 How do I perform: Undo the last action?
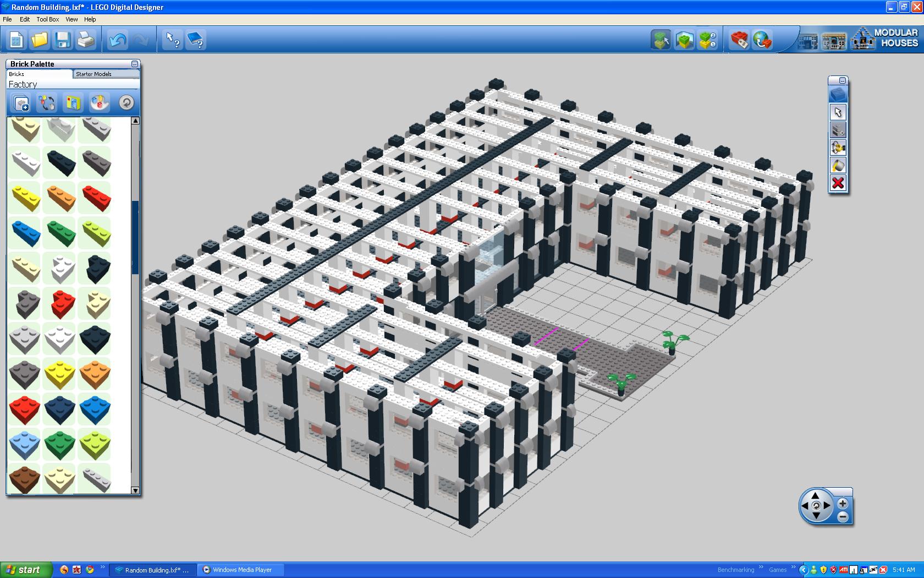point(118,40)
